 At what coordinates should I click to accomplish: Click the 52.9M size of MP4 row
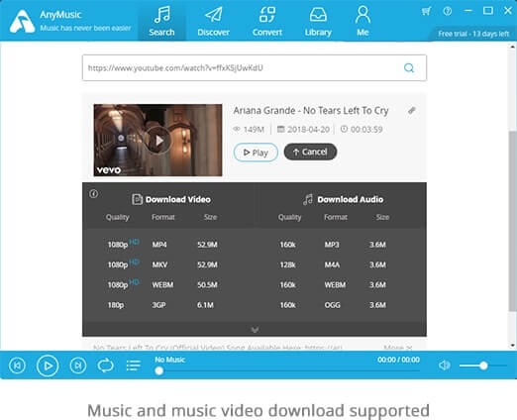tap(207, 245)
